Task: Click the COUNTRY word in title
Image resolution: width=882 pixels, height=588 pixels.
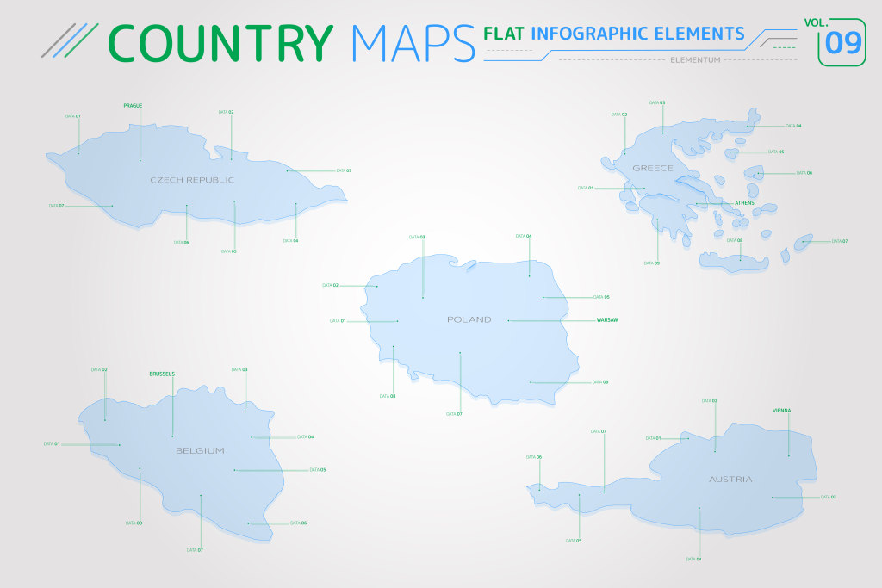Action: click(x=221, y=41)
